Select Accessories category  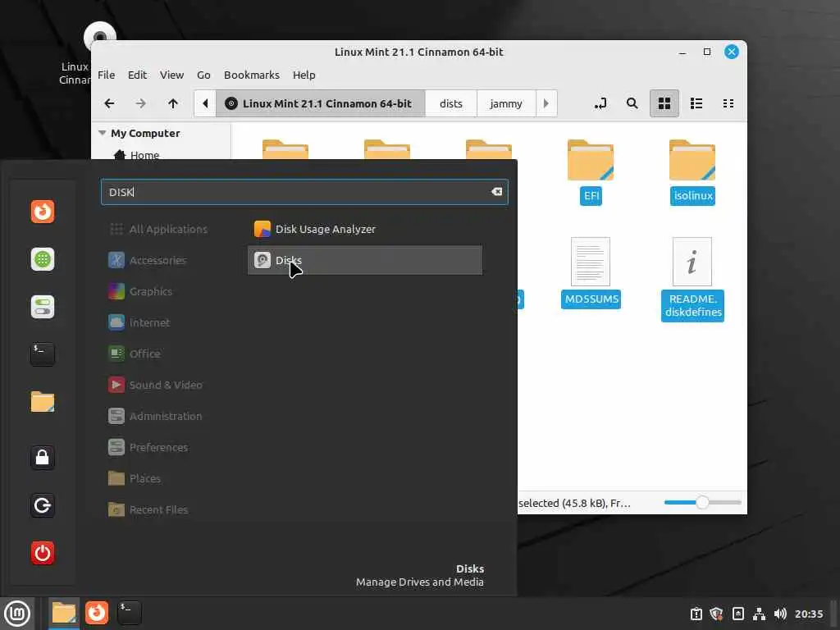click(x=148, y=260)
